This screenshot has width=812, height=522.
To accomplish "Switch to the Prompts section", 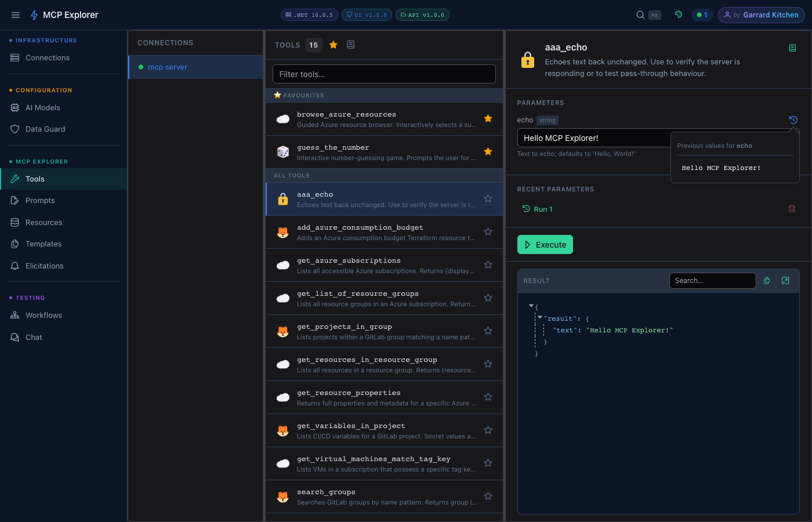I will 40,200.
